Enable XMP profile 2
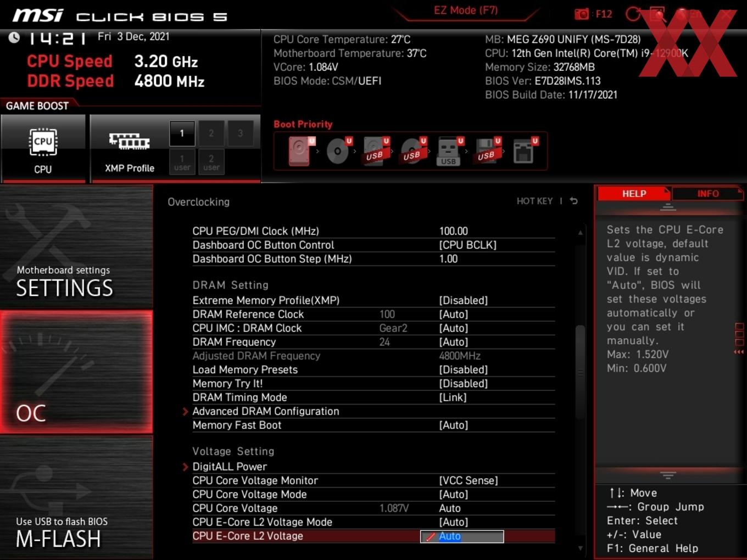Image resolution: width=747 pixels, height=560 pixels. point(211,133)
